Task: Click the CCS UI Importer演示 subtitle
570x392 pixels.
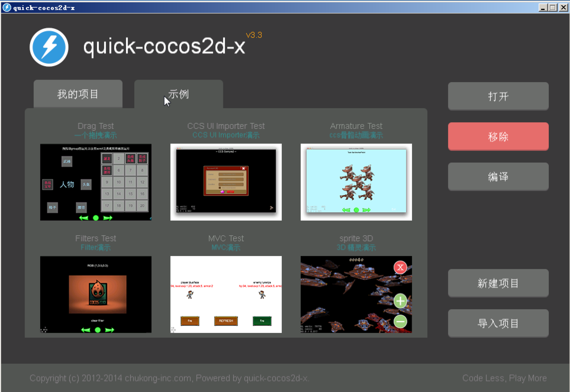Action: point(226,135)
